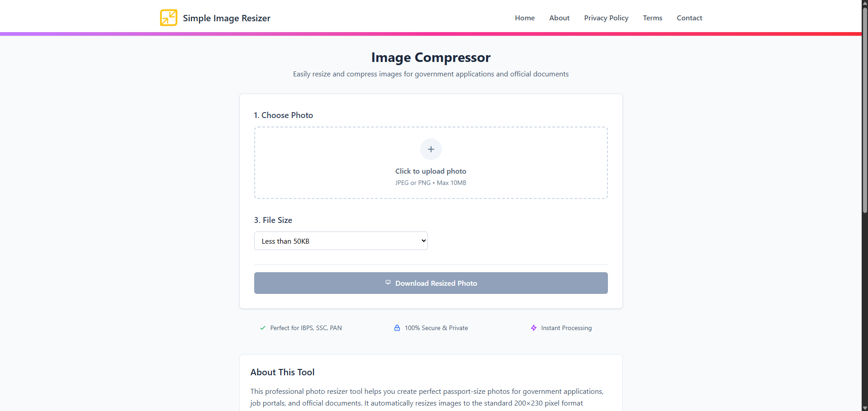Click Download Resized Photo

pos(431,283)
